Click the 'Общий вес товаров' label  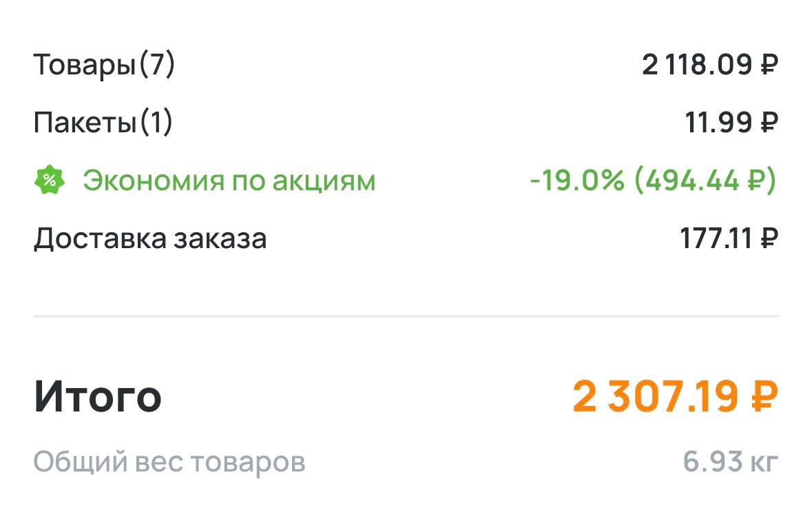169,462
